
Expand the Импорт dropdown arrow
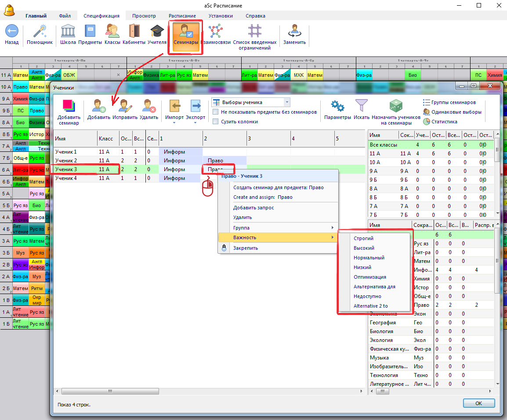(x=174, y=123)
